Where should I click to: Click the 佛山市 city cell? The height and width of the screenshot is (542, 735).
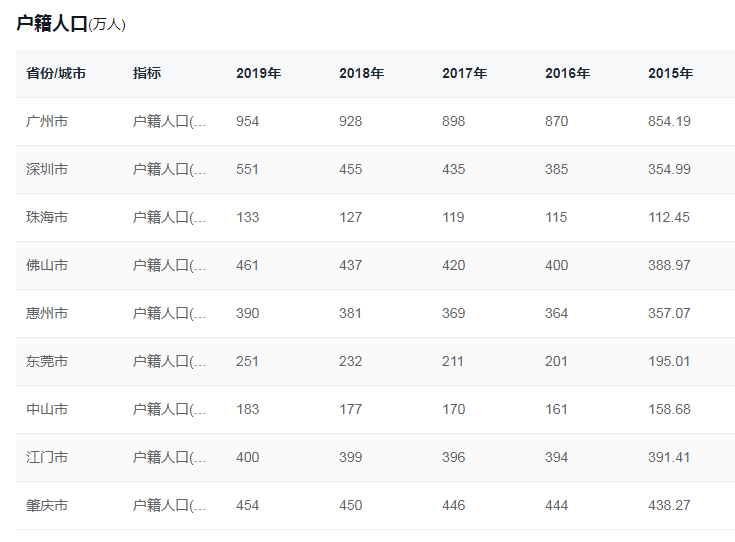(47, 265)
